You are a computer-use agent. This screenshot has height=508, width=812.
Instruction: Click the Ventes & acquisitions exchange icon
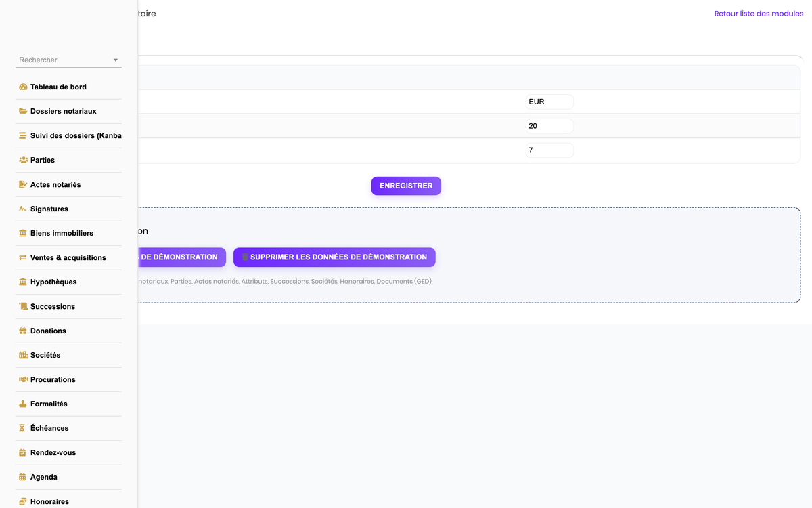(x=23, y=257)
